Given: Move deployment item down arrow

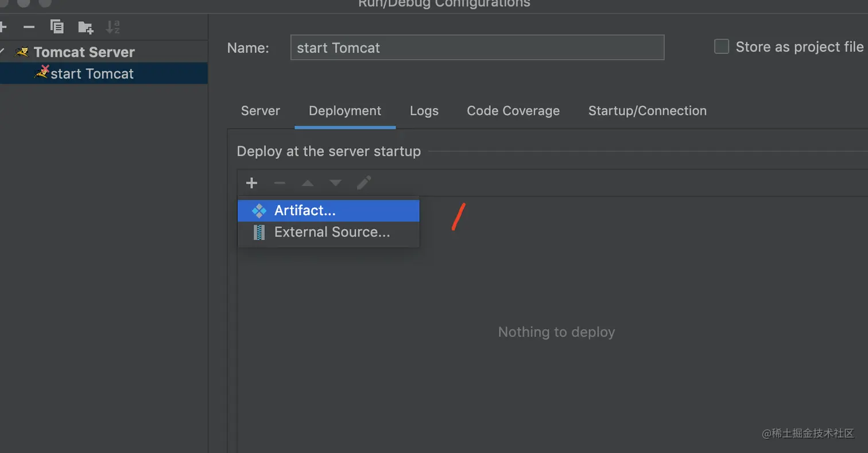Looking at the screenshot, I should click(x=336, y=183).
